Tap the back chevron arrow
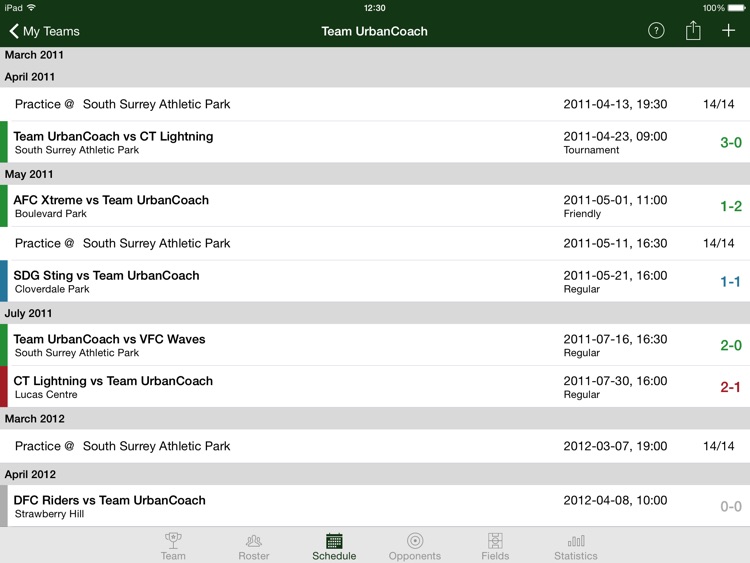Screen dimensions: 750x563 click(14, 31)
